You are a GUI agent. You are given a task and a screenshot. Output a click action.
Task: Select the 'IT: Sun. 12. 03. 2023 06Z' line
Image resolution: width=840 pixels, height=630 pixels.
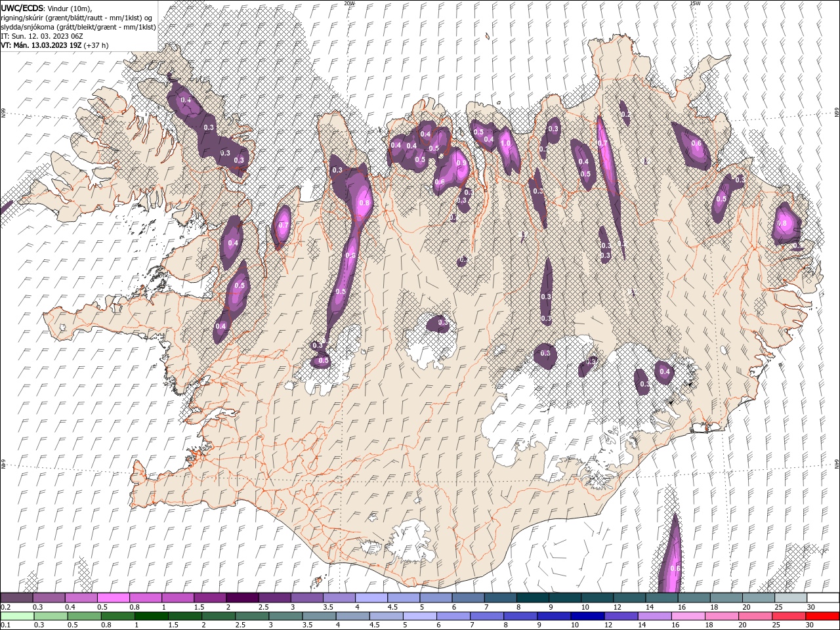click(x=43, y=36)
